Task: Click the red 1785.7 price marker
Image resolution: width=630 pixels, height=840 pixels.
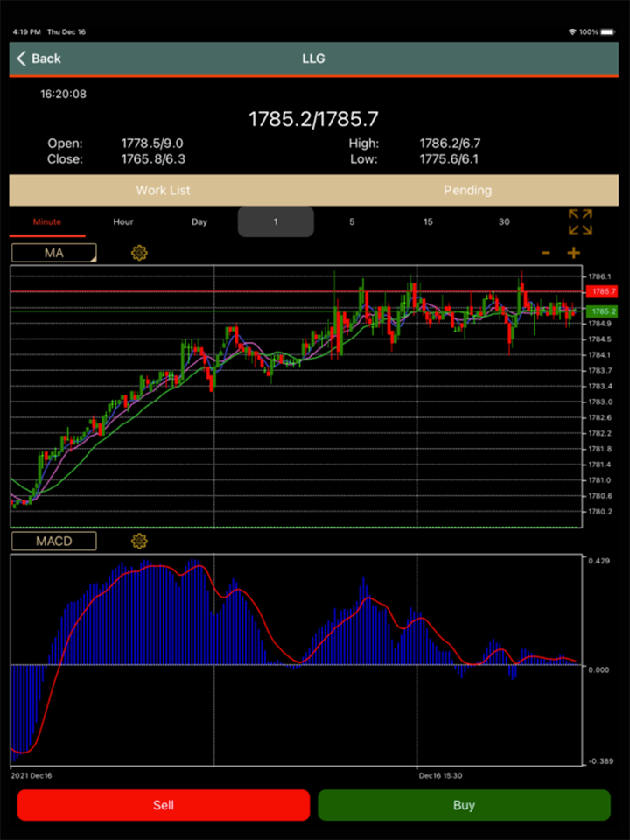Action: (x=603, y=290)
